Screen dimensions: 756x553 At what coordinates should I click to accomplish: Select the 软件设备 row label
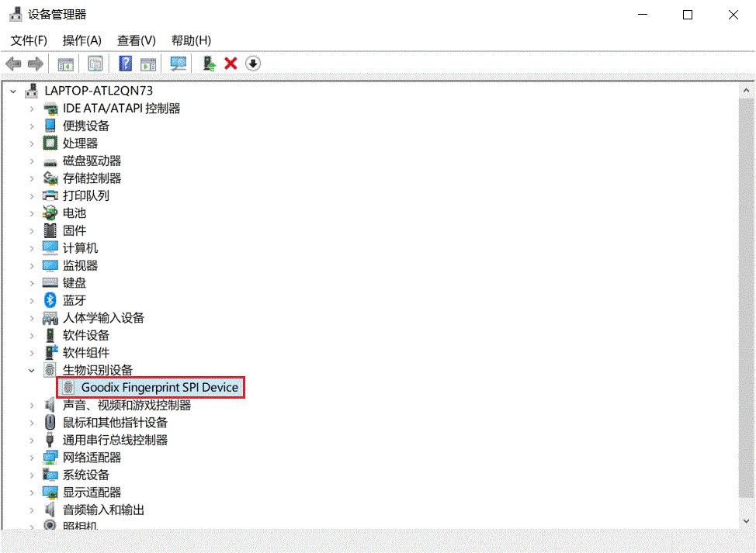tap(86, 335)
